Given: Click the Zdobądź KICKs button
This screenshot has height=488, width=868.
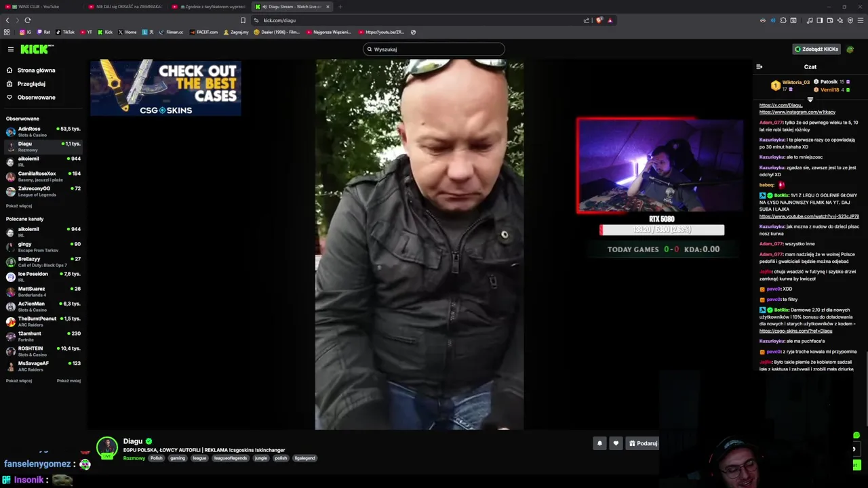Looking at the screenshot, I should pos(816,49).
